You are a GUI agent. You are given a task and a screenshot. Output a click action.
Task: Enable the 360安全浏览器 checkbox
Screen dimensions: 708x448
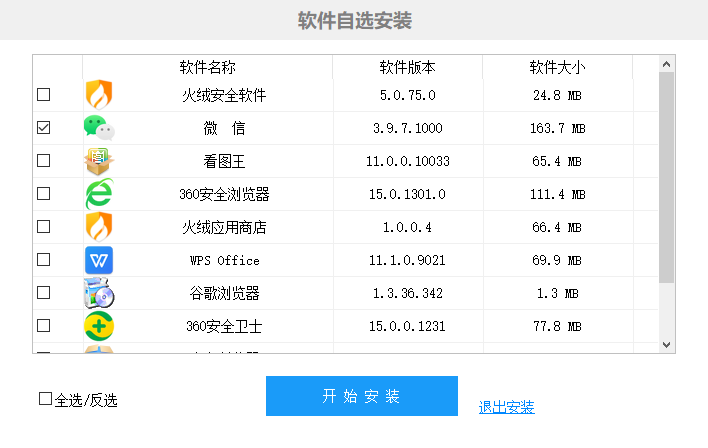(43, 194)
